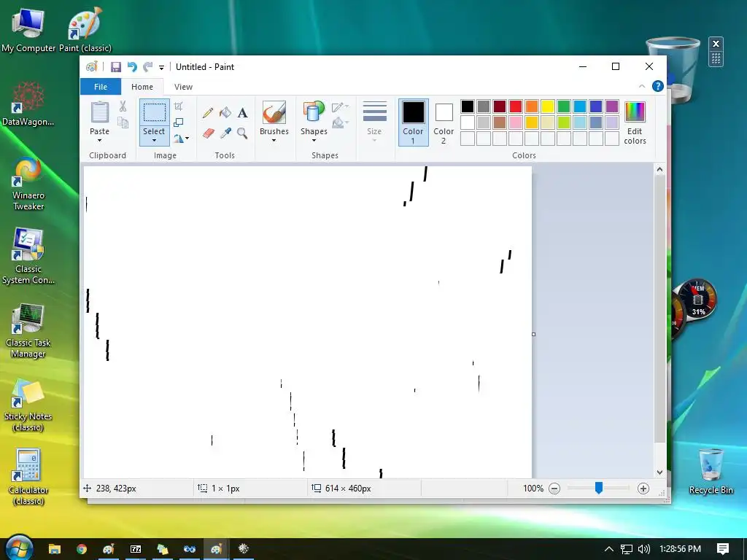747x560 pixels.
Task: Collapse the ribbon with the chevron
Action: 642,86
